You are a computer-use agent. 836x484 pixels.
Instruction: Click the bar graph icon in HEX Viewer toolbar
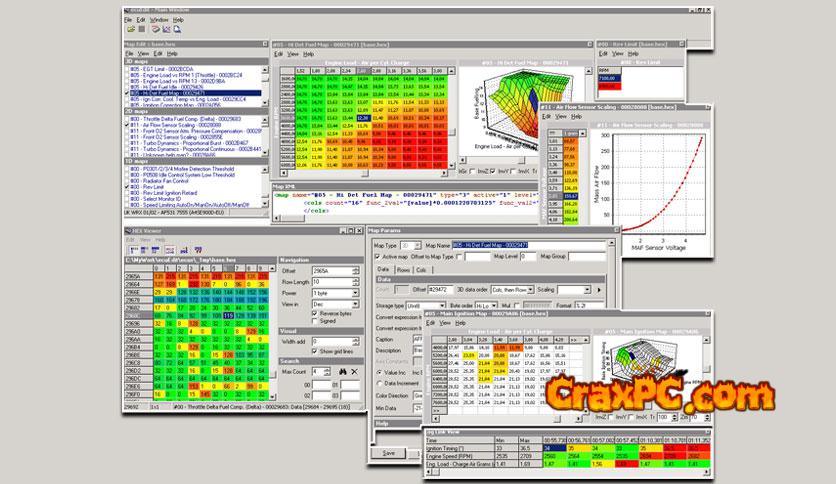[184, 249]
